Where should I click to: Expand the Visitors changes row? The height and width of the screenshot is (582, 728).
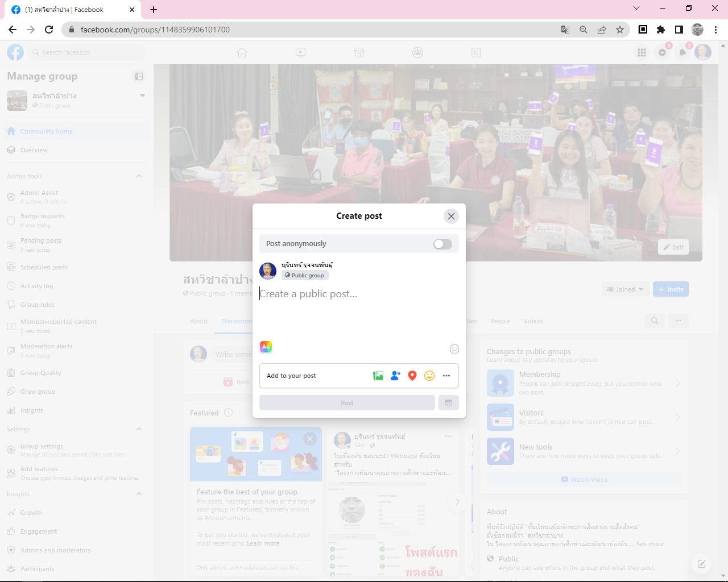584,417
